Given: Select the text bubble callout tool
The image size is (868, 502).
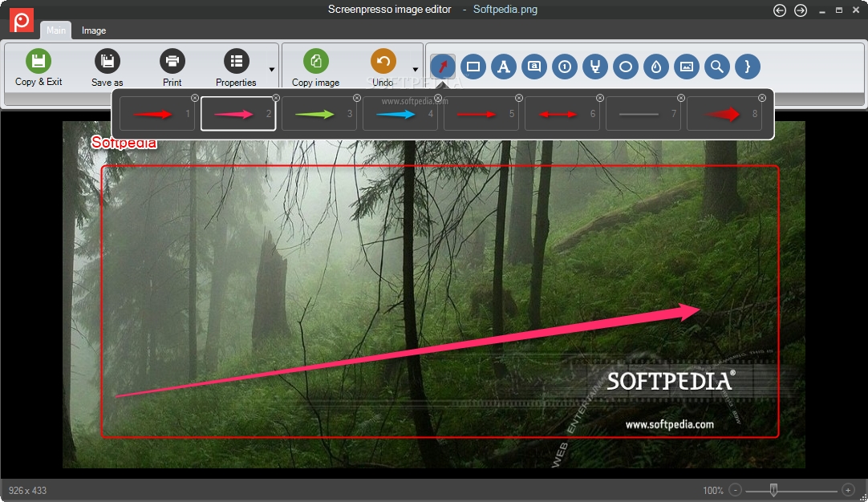Looking at the screenshot, I should click(x=534, y=67).
